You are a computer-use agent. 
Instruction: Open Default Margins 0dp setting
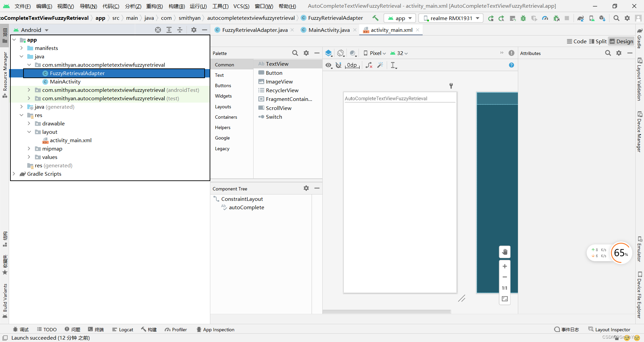pos(352,65)
